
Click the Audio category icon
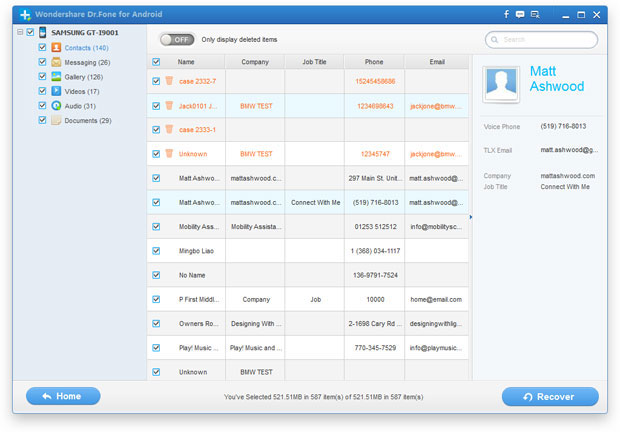56,106
